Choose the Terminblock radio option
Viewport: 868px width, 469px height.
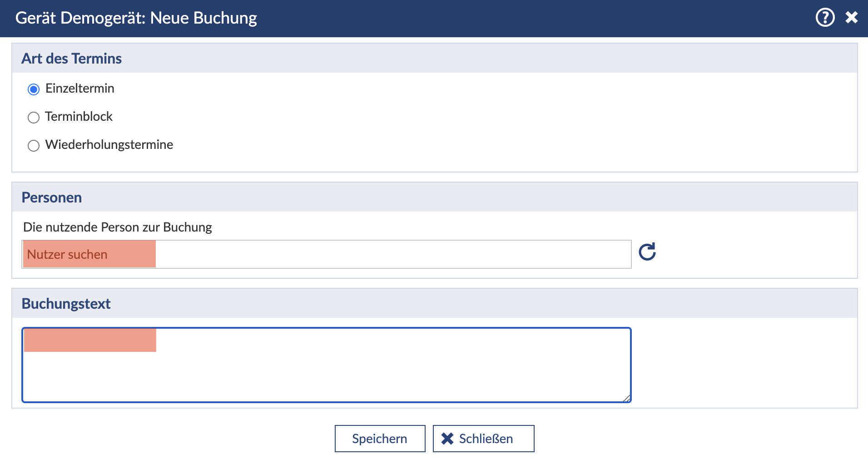pos(34,118)
